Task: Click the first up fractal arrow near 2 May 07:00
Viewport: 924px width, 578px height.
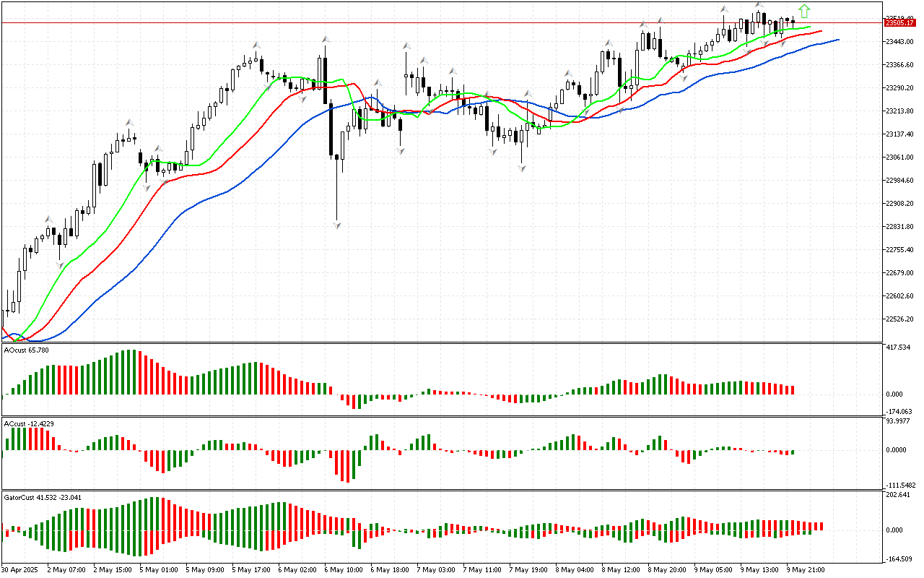Action: click(48, 219)
